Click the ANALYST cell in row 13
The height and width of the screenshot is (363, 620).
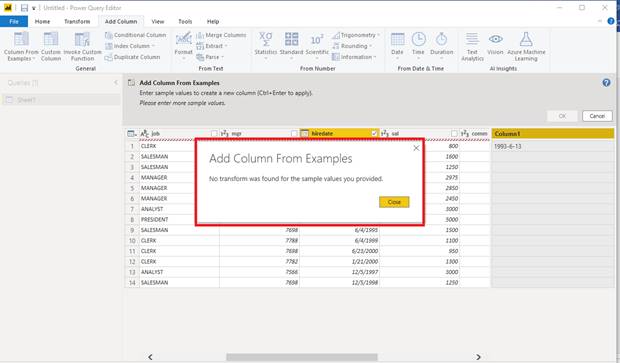pos(179,272)
